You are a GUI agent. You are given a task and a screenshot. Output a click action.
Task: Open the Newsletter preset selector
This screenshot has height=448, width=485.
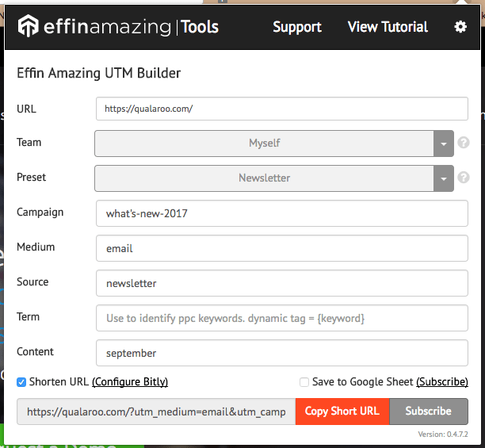[264, 178]
